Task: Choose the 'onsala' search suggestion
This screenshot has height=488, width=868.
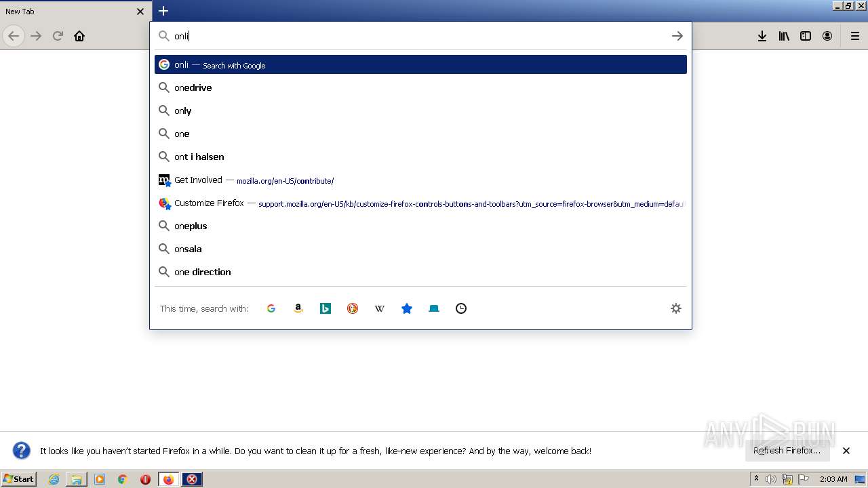Action: (x=420, y=249)
